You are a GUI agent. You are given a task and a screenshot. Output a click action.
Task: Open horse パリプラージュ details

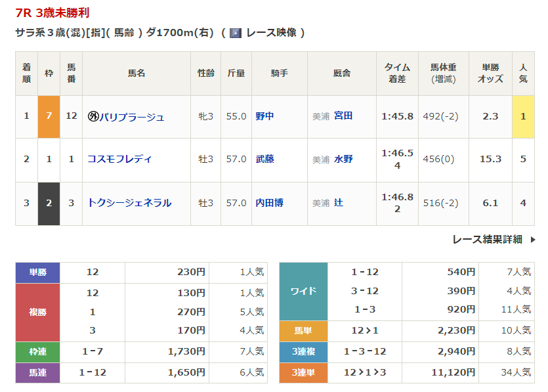(x=131, y=117)
